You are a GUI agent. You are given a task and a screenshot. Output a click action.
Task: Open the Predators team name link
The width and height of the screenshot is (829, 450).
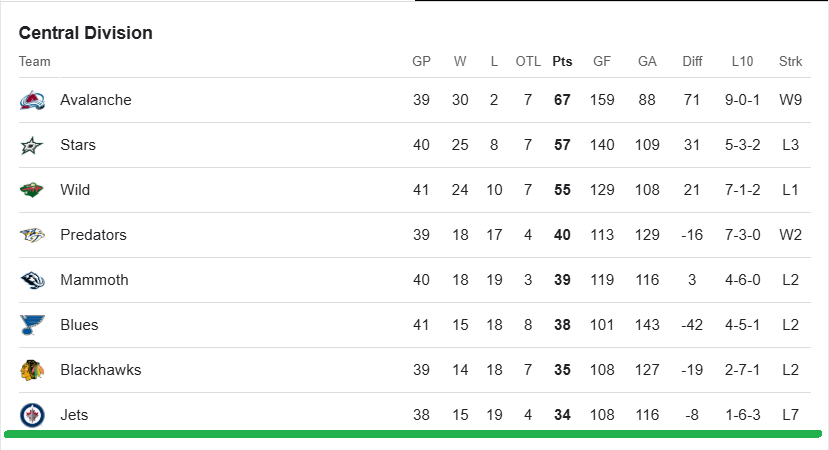(x=93, y=235)
